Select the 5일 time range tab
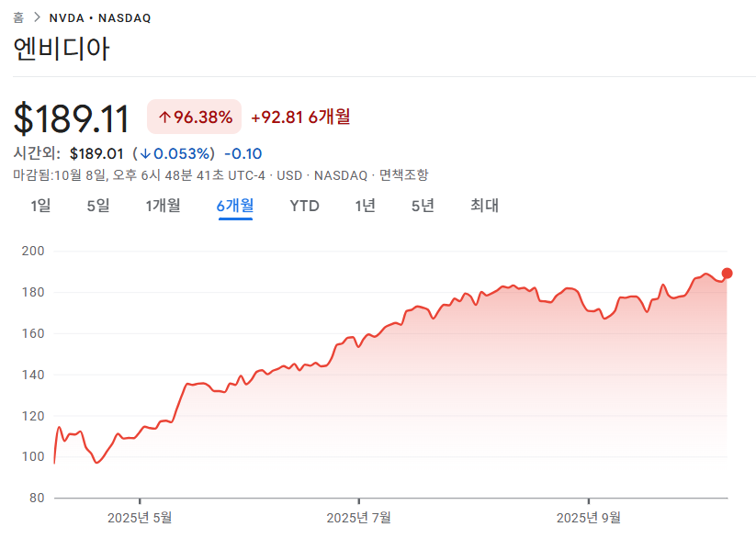The width and height of the screenshot is (756, 538). pos(97,206)
